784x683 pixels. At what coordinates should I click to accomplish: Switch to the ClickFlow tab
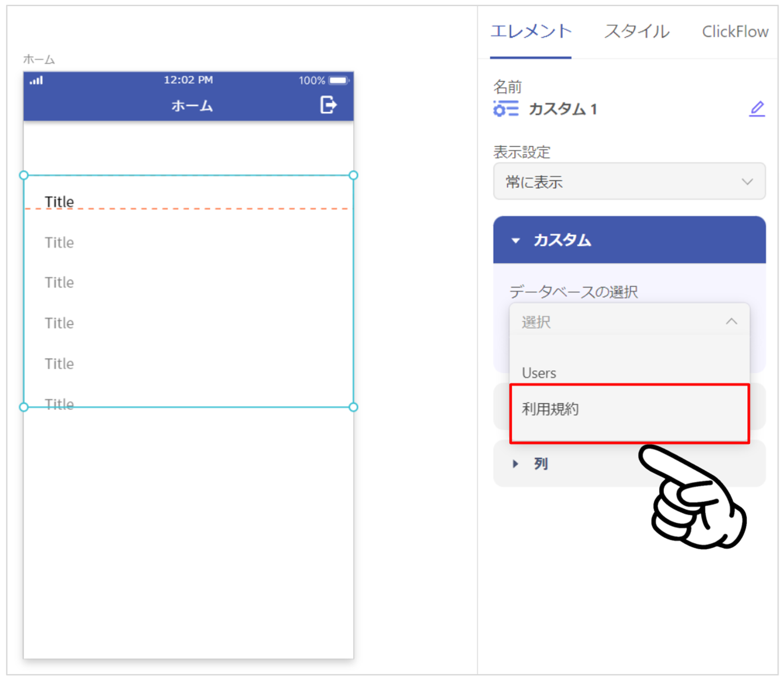(735, 31)
